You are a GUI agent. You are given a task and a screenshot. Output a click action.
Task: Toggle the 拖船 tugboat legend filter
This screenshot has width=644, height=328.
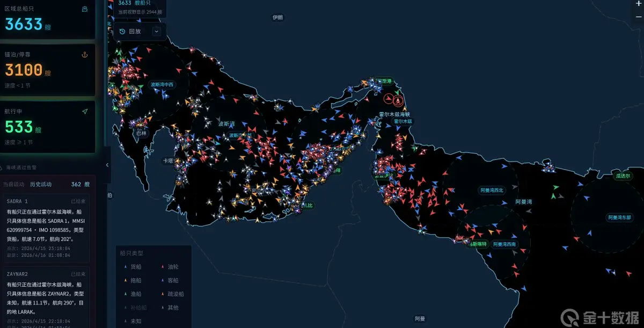coord(133,280)
